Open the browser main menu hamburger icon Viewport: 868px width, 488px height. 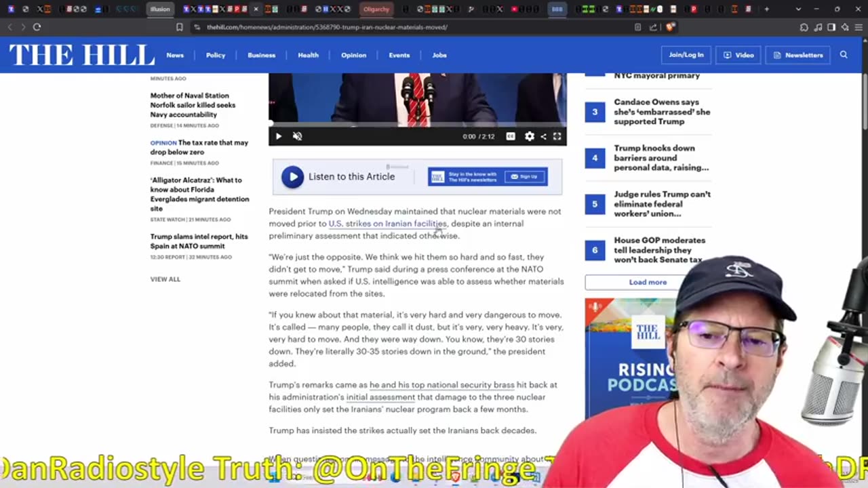click(858, 27)
